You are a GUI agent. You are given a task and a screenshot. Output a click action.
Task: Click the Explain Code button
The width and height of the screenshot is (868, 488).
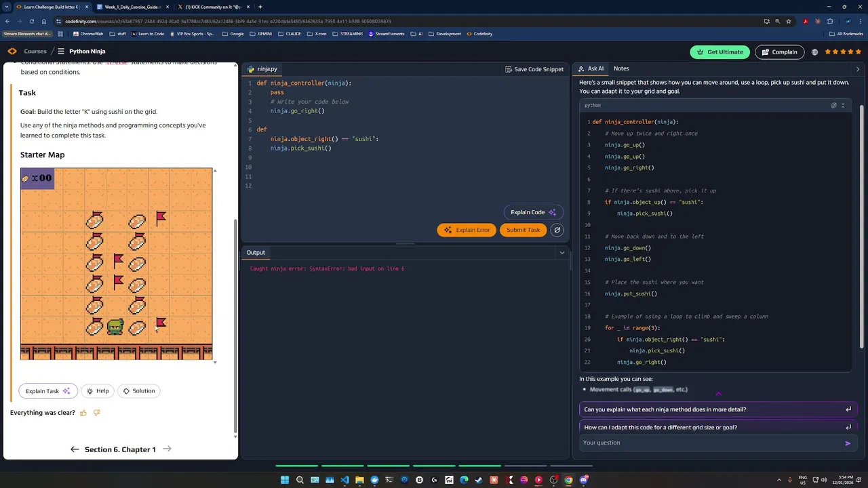click(x=533, y=213)
